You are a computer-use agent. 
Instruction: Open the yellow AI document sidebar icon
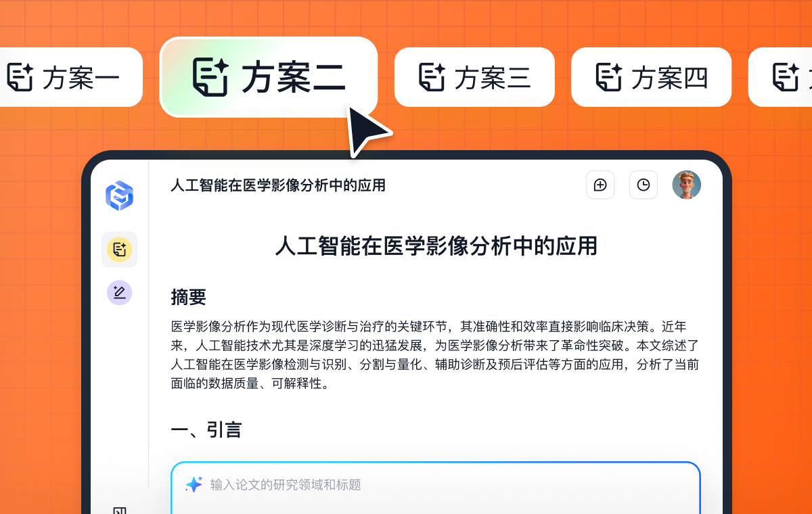119,250
